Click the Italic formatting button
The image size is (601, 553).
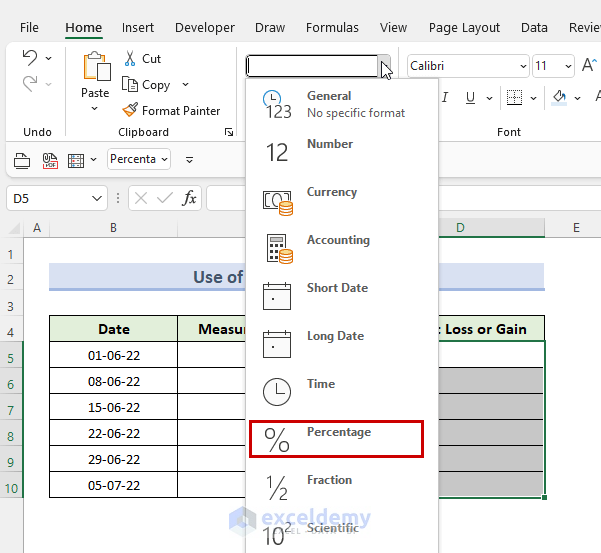(x=445, y=98)
